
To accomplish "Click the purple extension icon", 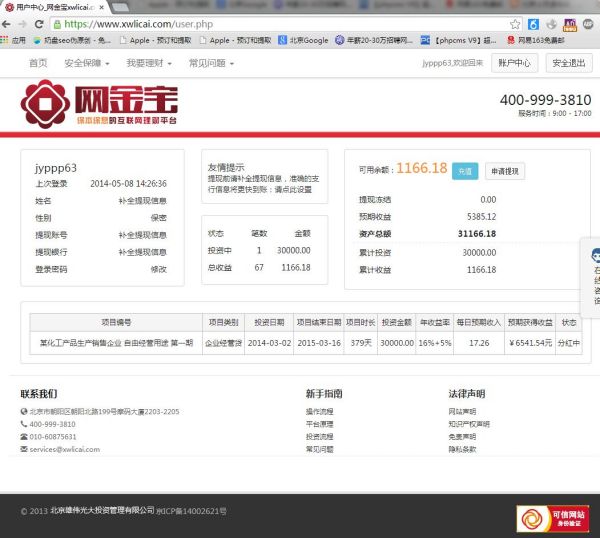I will coord(570,24).
